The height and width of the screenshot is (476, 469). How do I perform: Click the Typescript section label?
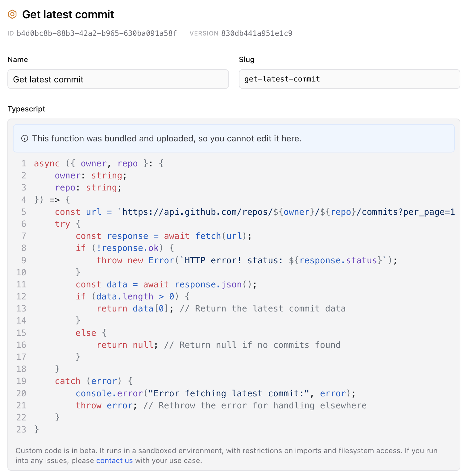pyautogui.click(x=26, y=109)
